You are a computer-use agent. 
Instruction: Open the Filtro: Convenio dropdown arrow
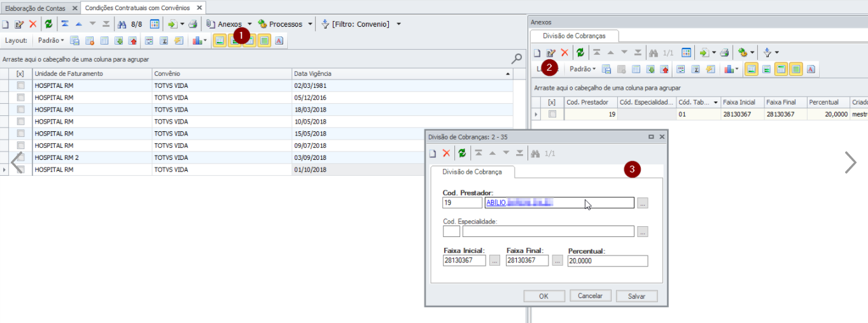coord(398,24)
